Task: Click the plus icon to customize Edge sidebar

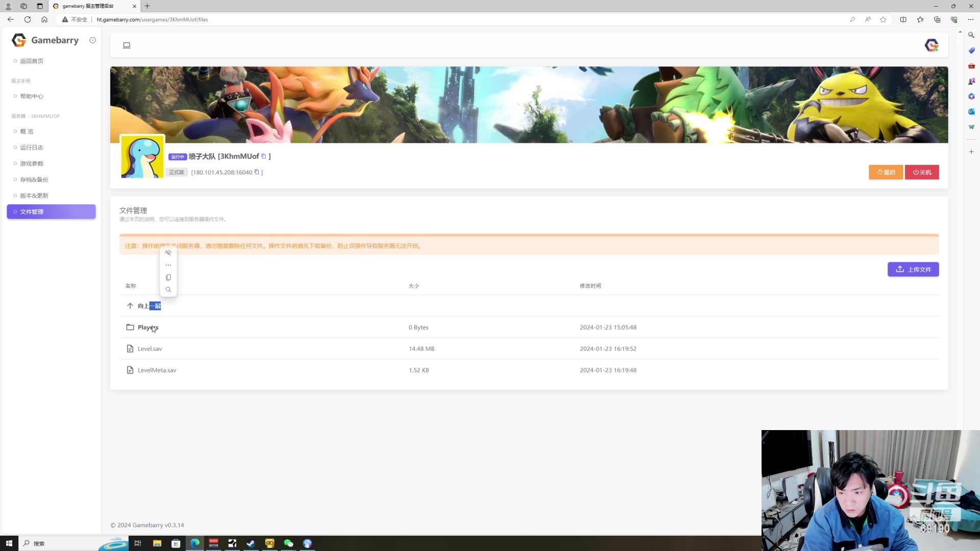Action: point(971,152)
